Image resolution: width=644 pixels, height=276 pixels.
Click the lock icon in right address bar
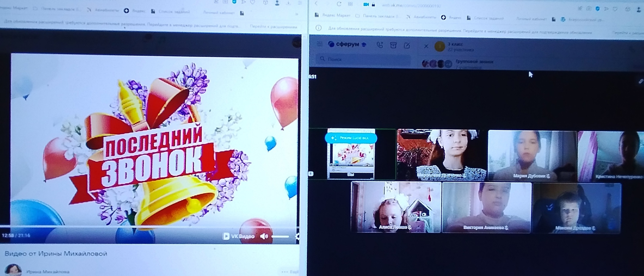(x=373, y=5)
